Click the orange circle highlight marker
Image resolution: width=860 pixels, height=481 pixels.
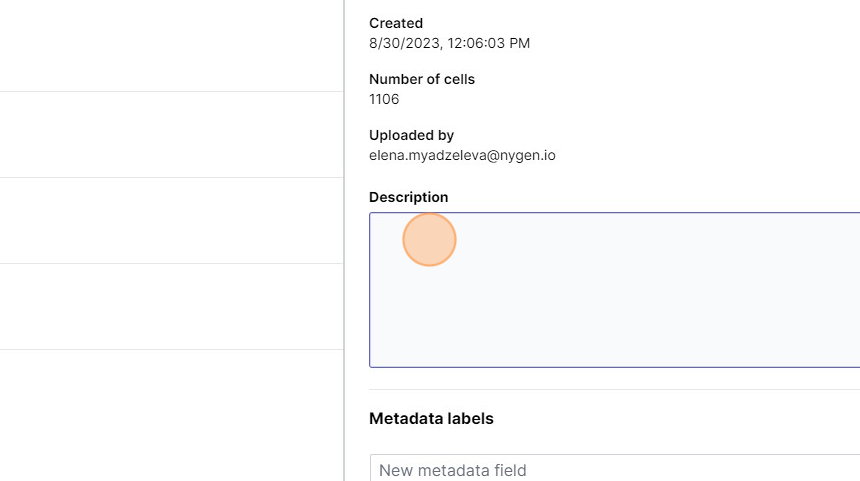pos(429,240)
